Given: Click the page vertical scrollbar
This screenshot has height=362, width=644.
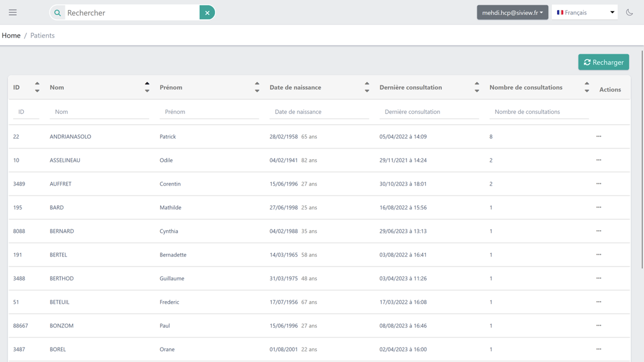Looking at the screenshot, I should click(641, 158).
